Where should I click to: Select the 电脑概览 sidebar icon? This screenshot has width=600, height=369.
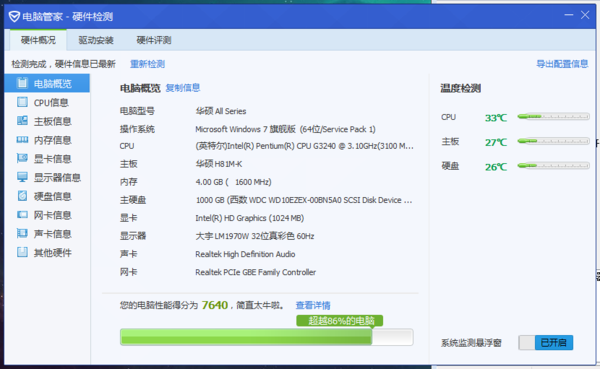tap(23, 83)
